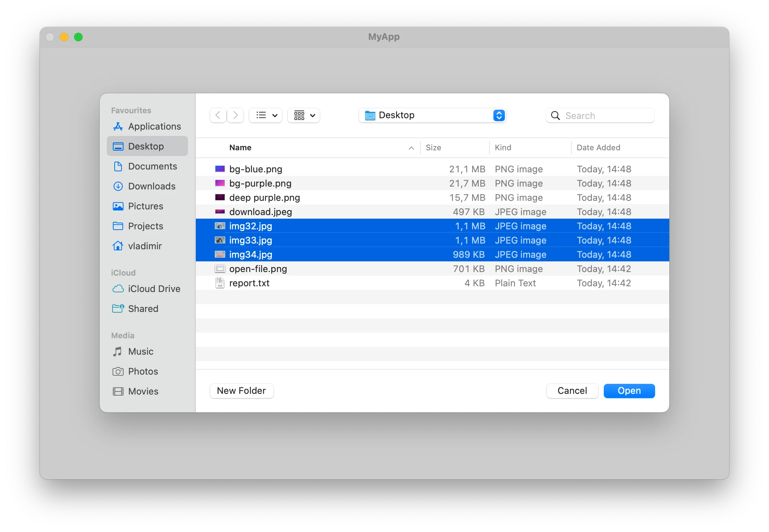
Task: Click the back navigation arrow
Action: (218, 115)
